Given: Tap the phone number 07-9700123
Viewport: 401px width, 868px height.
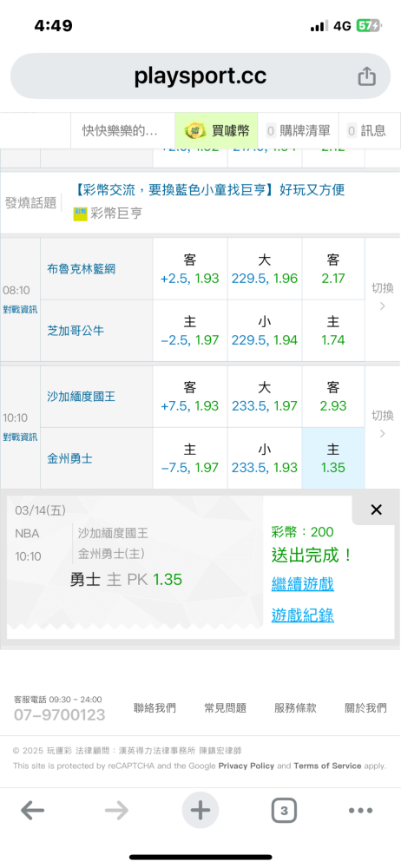Looking at the screenshot, I should click(59, 715).
